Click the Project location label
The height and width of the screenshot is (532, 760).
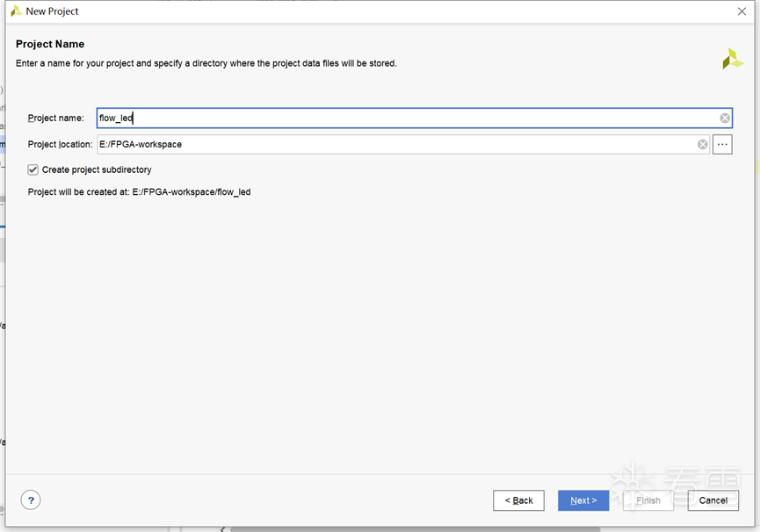60,145
